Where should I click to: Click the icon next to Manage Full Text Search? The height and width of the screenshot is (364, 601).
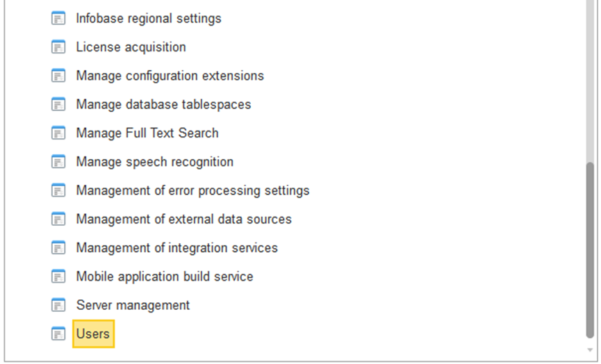[x=58, y=133]
